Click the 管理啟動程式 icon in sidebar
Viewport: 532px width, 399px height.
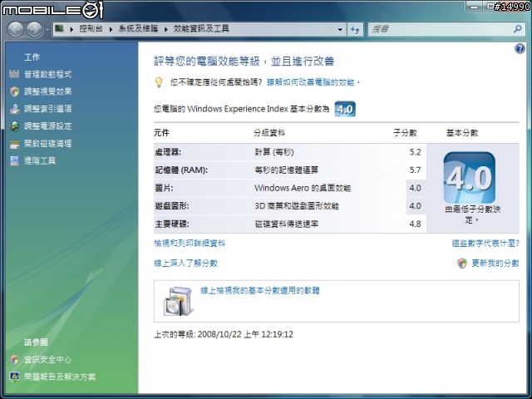pos(14,74)
